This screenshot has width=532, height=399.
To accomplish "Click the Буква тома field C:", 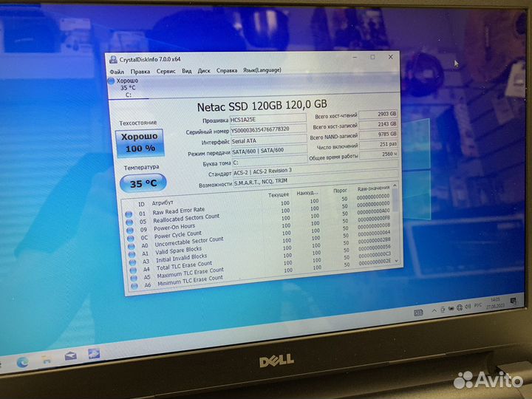I will [270, 161].
